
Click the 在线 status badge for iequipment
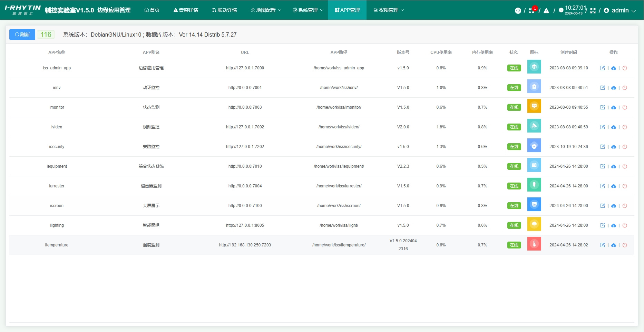click(514, 166)
